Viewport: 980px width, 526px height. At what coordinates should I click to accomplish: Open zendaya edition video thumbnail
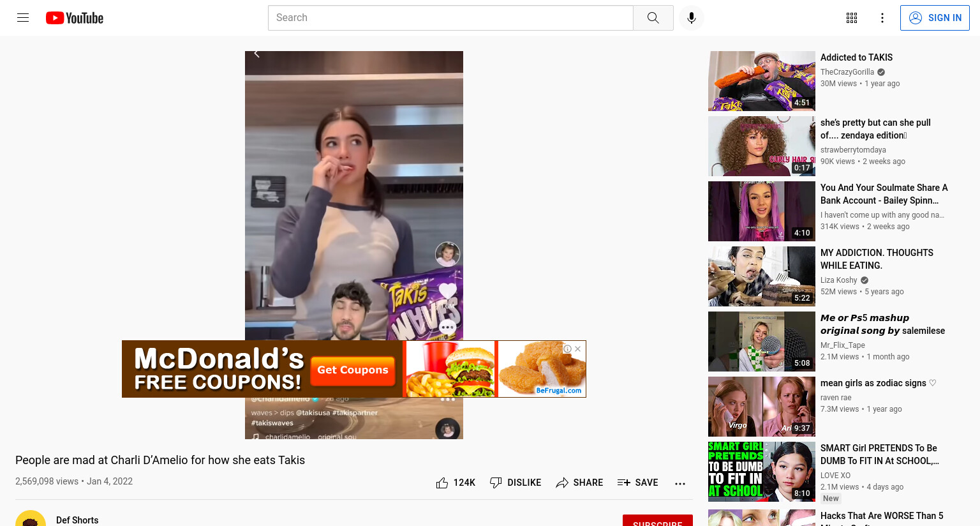pyautogui.click(x=762, y=146)
